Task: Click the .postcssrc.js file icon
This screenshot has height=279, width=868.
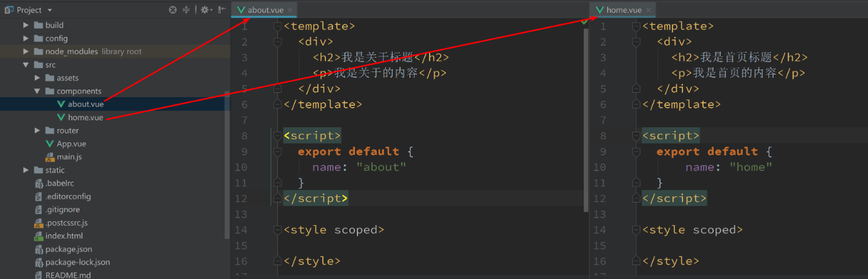Action: pyautogui.click(x=38, y=223)
